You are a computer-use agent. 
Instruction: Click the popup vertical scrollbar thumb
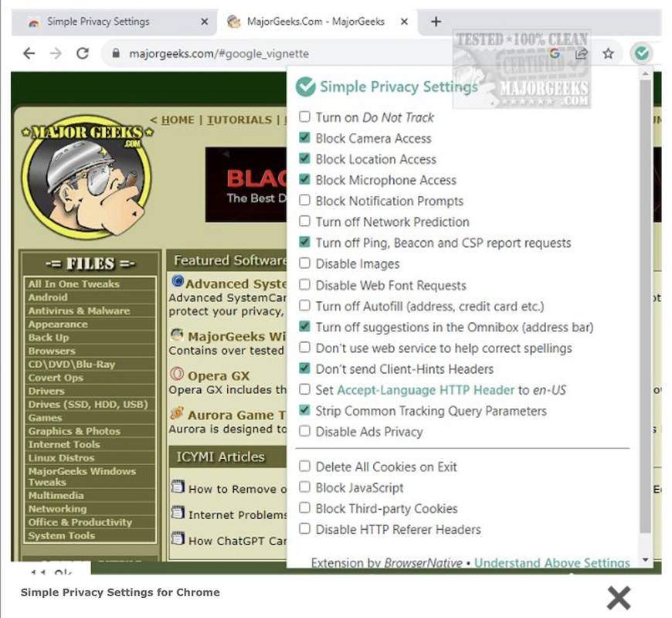645,307
